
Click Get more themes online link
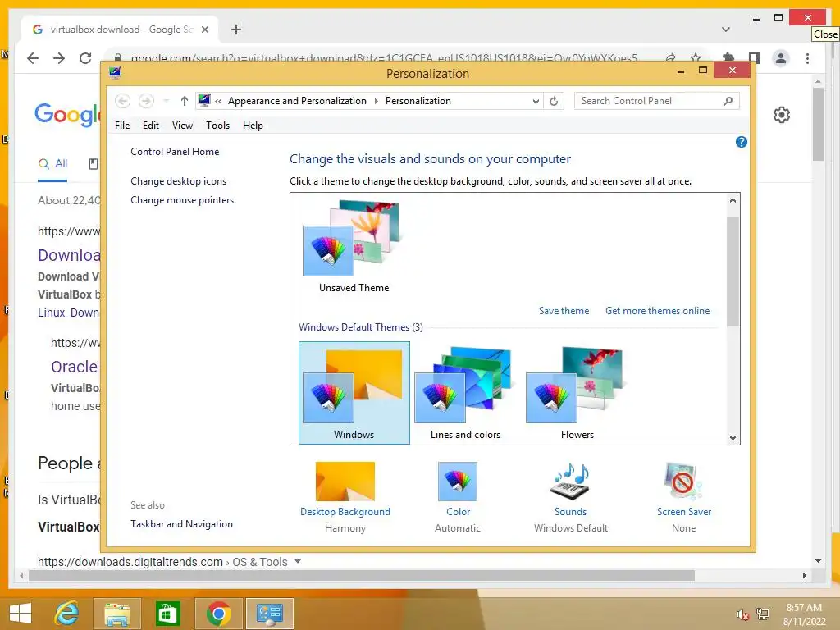tap(657, 311)
